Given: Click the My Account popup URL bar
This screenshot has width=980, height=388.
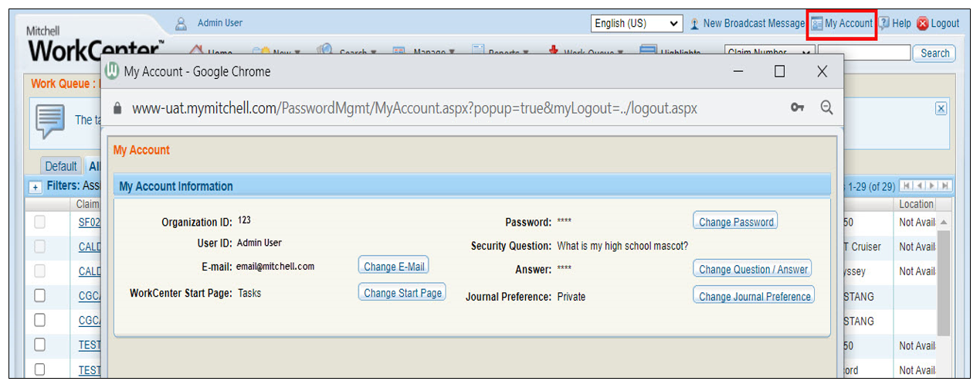Looking at the screenshot, I should (414, 109).
